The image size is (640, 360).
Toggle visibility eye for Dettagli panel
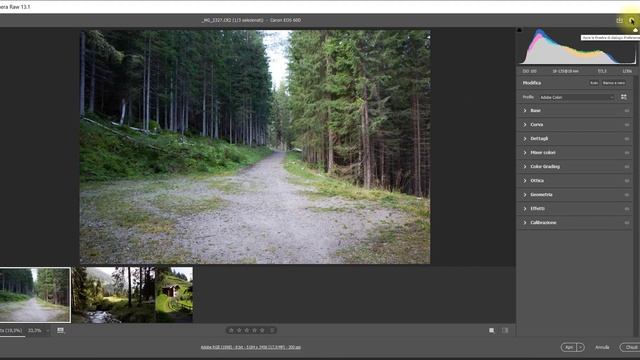point(627,139)
